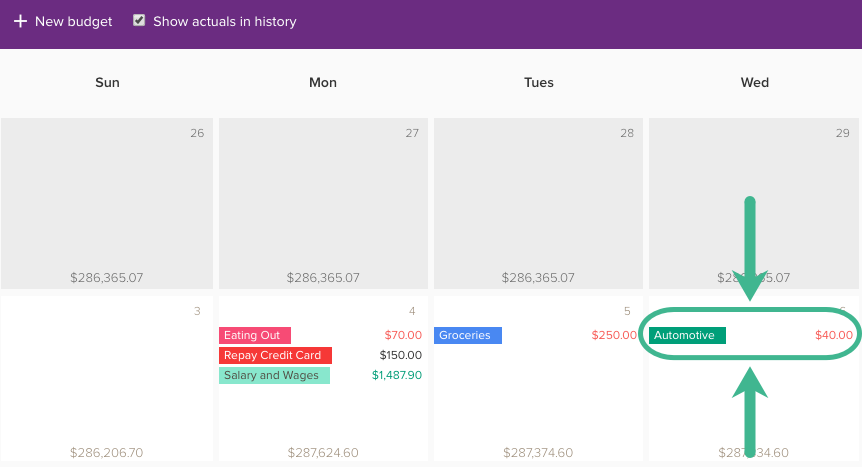Screen dimensions: 862x468
Task: Open the Salary and Wages budget entry
Action: pos(274,375)
